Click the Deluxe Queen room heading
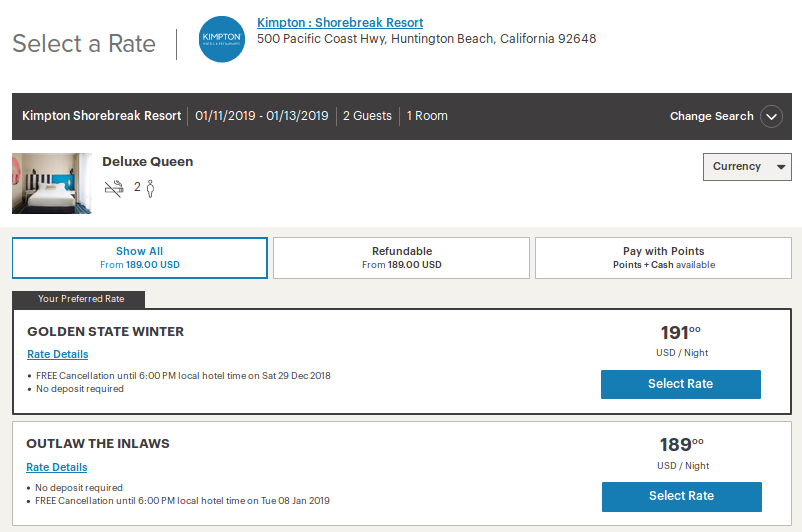Screen dimensions: 802x532 click(x=148, y=162)
